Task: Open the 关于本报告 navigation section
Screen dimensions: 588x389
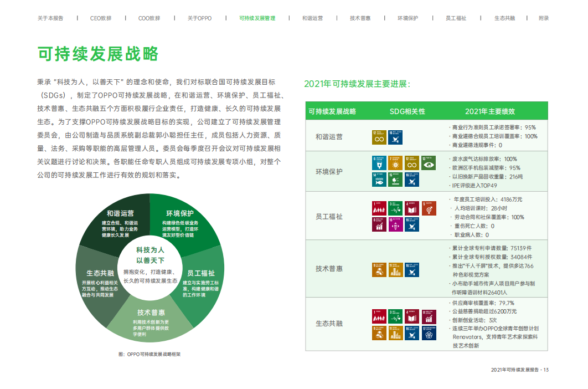Action: 50,18
